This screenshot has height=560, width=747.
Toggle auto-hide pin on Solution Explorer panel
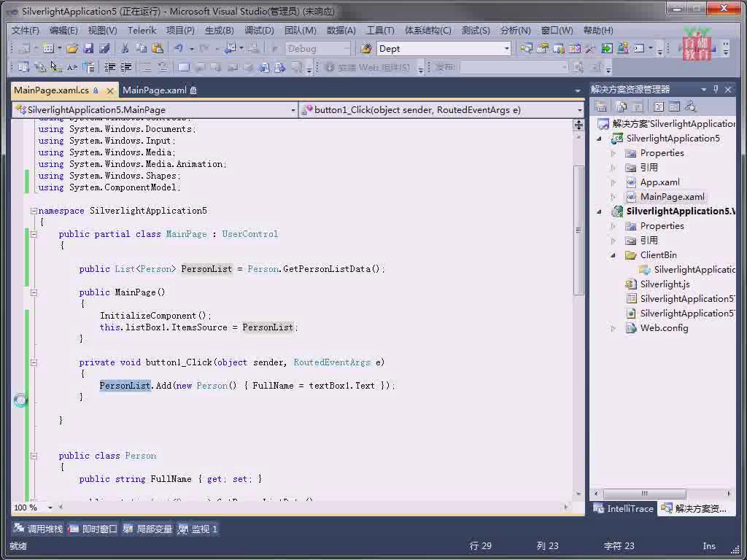(716, 89)
